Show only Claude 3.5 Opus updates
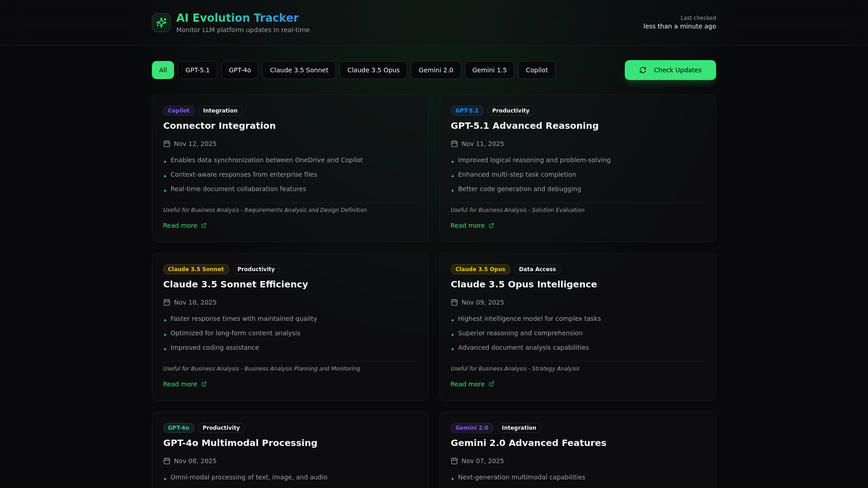Screen dimensions: 868x488 tap(373, 70)
